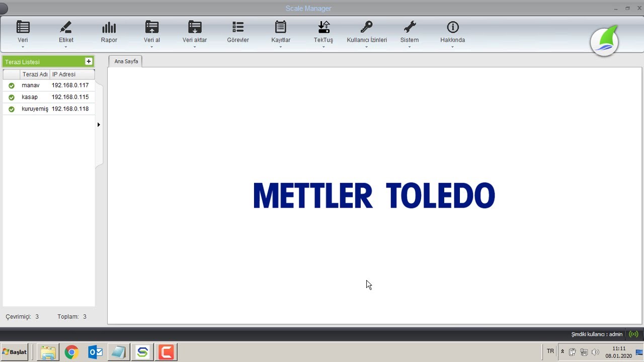Select the kuruyemiş scale row
The width and height of the screenshot is (644, 362).
point(49,109)
